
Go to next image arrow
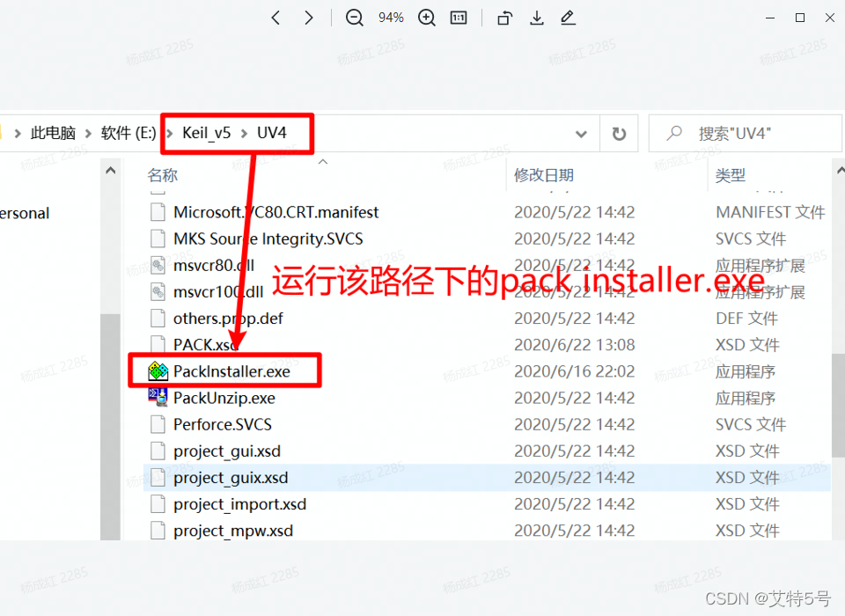click(308, 18)
